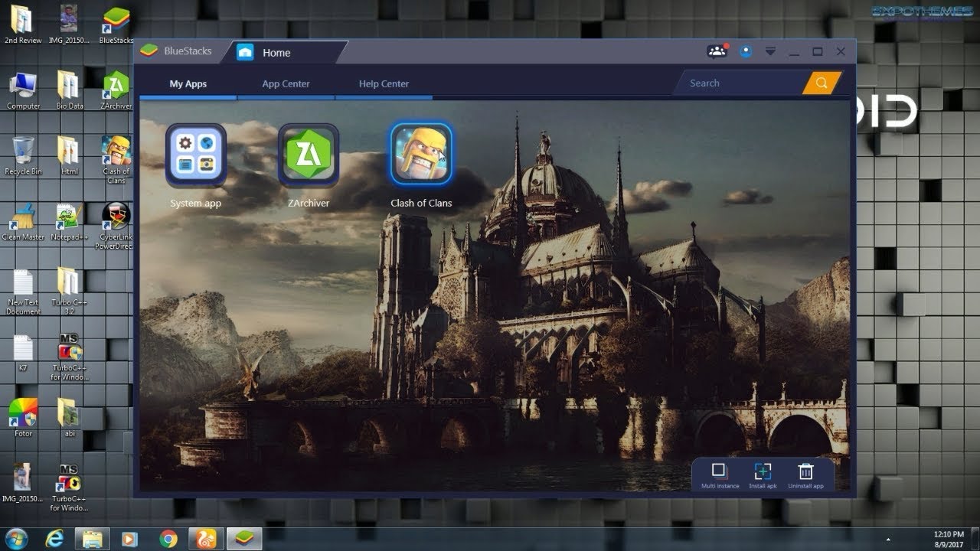Select the K7 file on desktop

coord(23,352)
